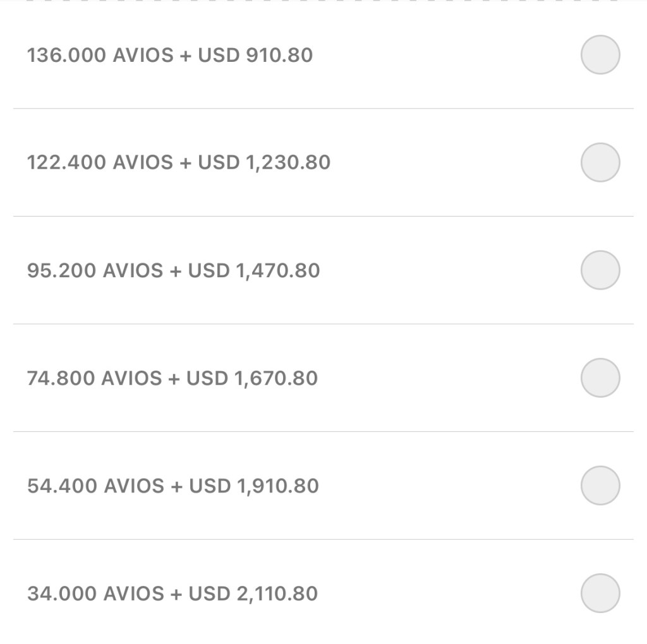Click the USD 1,910.80 cash amount
Screen dimensions: 647x644
[x=253, y=486]
